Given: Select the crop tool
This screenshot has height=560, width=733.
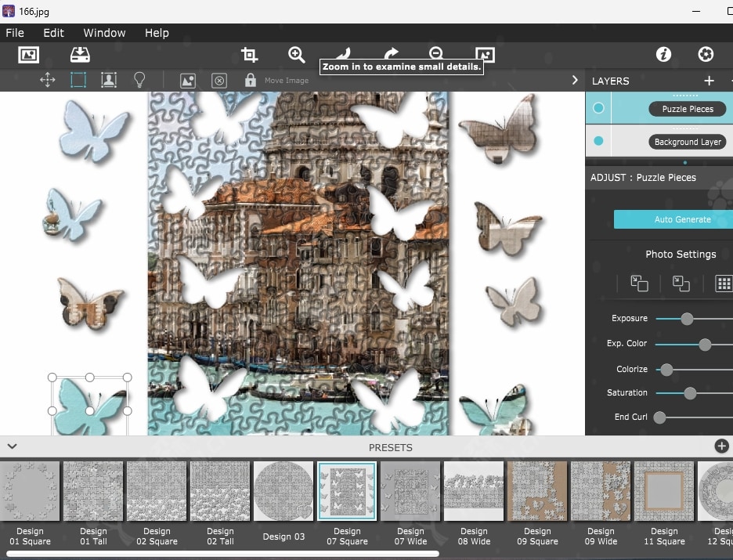Looking at the screenshot, I should point(249,55).
